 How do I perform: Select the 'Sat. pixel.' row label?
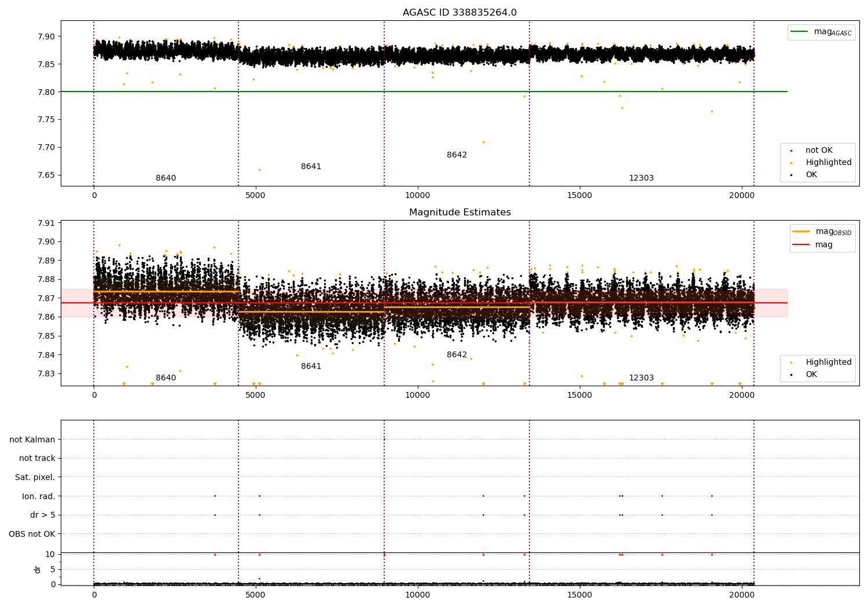(x=35, y=477)
